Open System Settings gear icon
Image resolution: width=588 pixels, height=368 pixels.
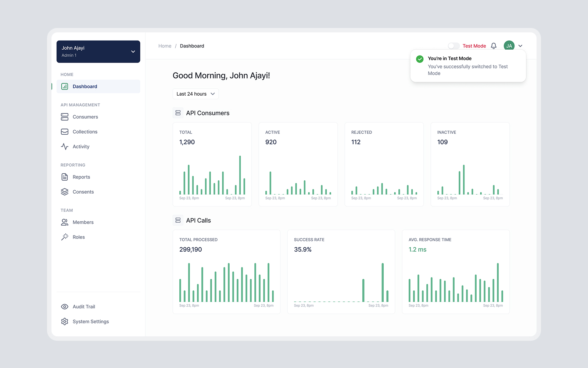tap(64, 321)
